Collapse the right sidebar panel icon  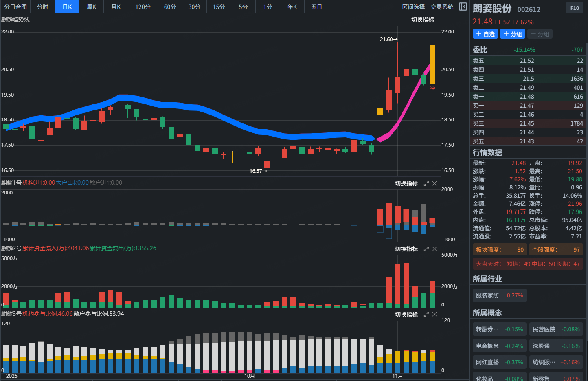pos(463,7)
